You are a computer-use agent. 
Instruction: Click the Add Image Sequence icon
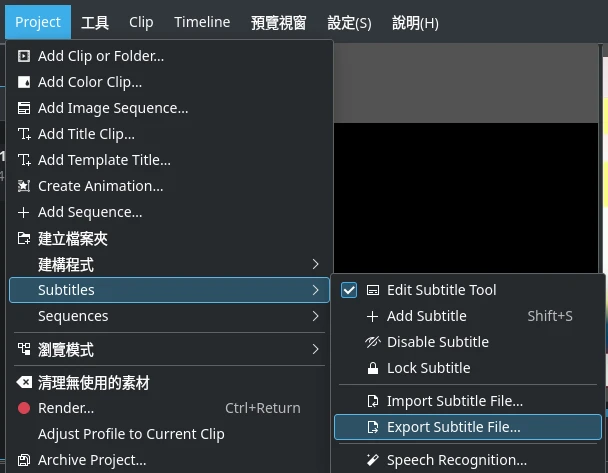24,108
